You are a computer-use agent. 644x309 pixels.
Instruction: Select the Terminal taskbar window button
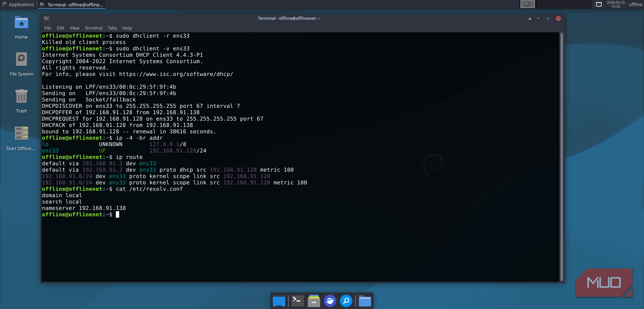coord(72,4)
